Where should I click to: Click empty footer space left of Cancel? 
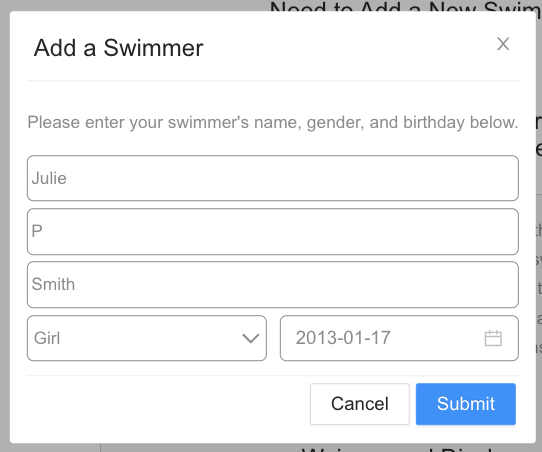click(168, 404)
